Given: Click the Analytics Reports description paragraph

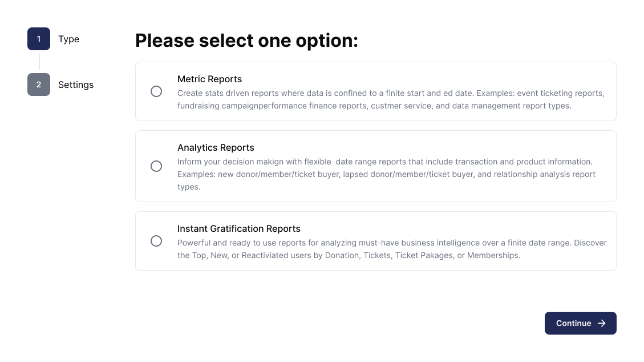Looking at the screenshot, I should click(387, 174).
